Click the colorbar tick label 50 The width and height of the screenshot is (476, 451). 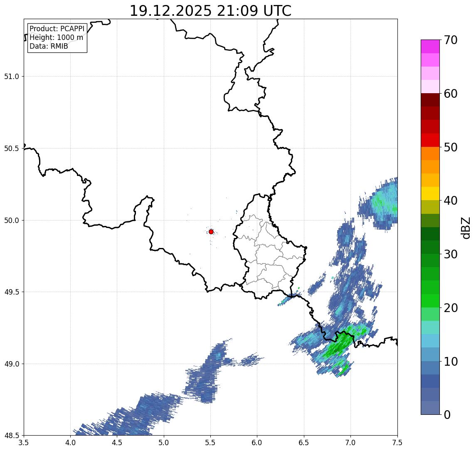[451, 147]
